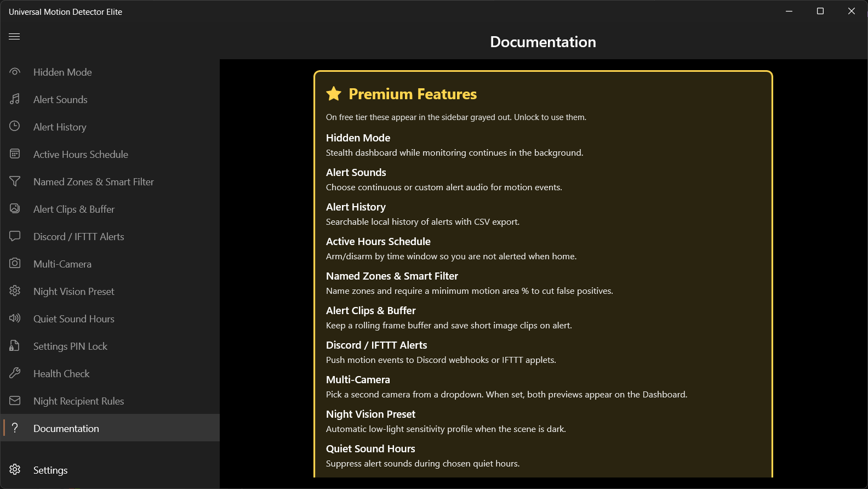Click the Documentation question mark icon
The image size is (868, 489).
click(15, 428)
